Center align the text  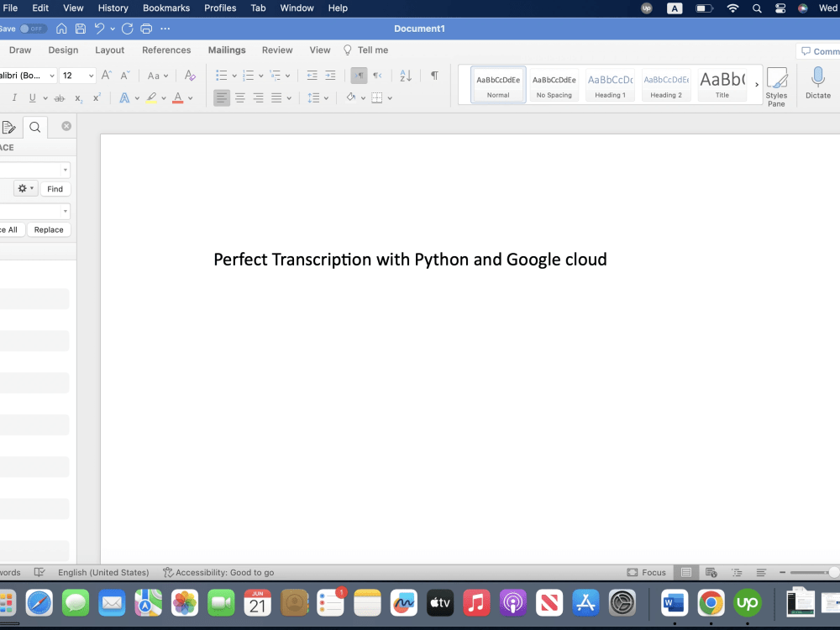240,98
